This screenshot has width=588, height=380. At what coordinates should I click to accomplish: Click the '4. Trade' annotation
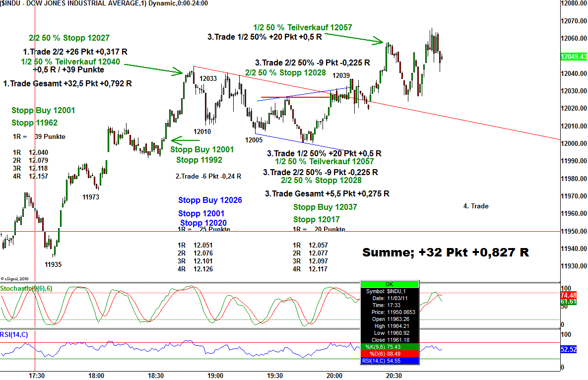tap(476, 206)
